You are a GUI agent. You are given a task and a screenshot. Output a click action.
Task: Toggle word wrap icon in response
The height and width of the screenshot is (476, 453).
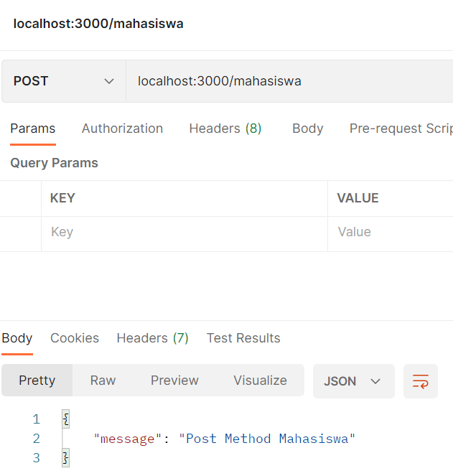tap(421, 381)
